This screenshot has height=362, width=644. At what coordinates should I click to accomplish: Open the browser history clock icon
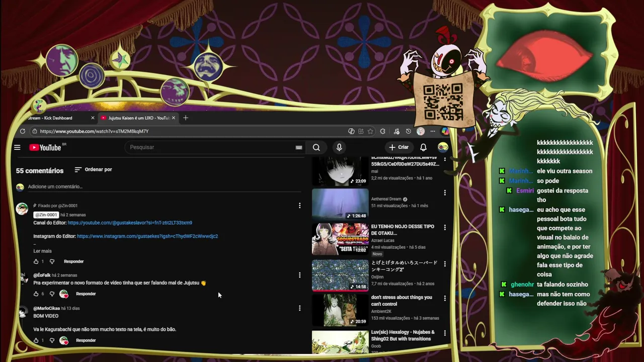pyautogui.click(x=409, y=131)
